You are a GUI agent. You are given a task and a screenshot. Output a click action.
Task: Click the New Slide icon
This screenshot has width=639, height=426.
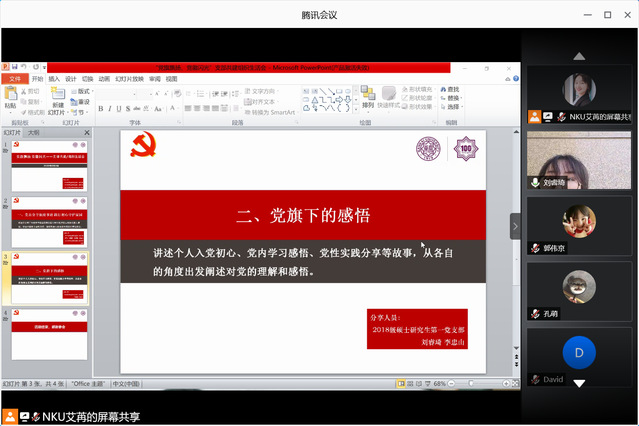[x=58, y=96]
